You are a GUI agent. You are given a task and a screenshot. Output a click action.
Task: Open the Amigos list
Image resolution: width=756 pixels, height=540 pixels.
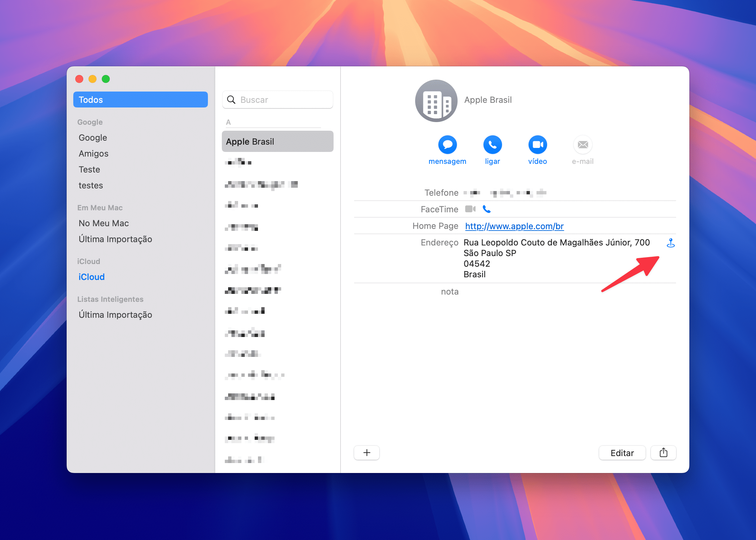[x=94, y=153]
